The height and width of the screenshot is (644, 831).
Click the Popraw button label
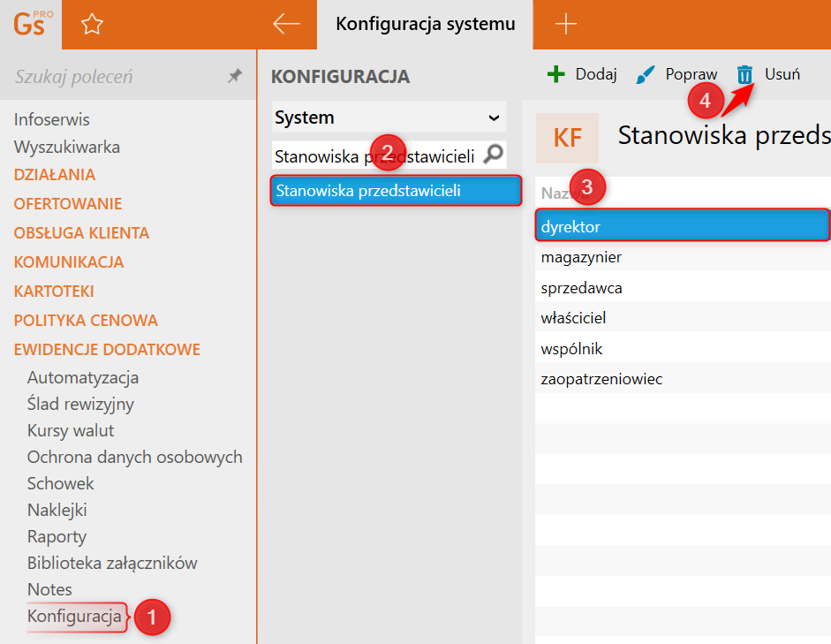[691, 74]
